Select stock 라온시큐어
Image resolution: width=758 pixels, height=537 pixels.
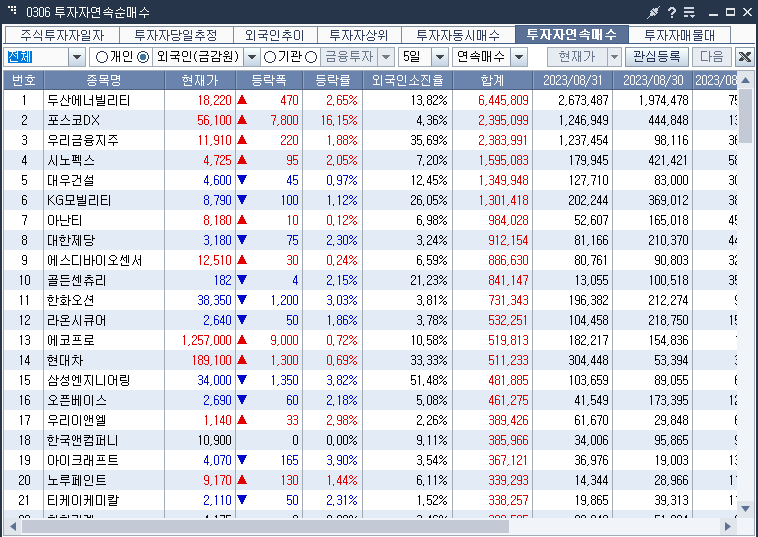(76, 320)
